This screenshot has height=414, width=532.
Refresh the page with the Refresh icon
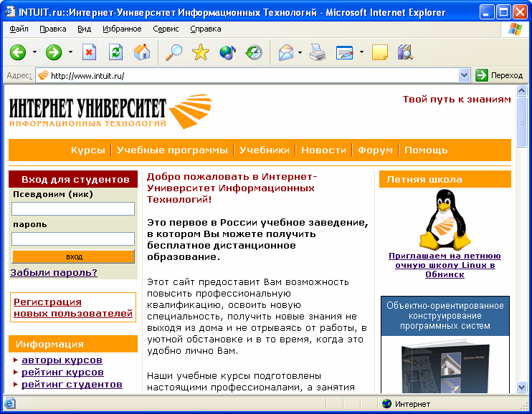115,52
